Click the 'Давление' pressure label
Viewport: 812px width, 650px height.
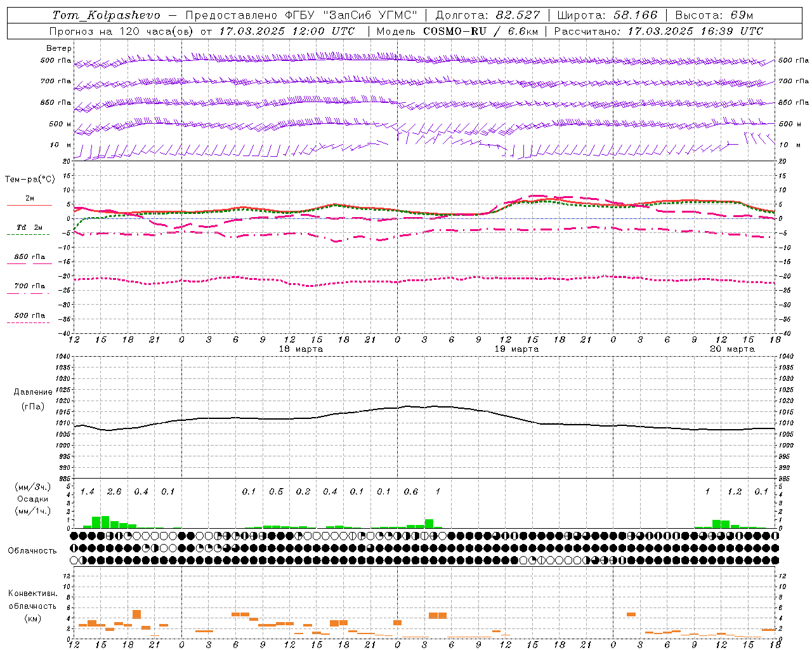click(32, 392)
